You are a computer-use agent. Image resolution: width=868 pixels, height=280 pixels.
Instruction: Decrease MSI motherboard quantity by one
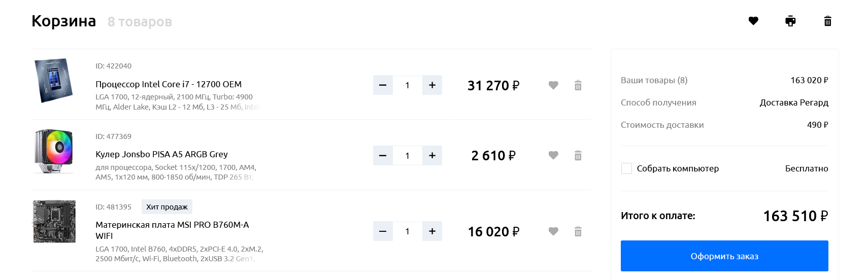(x=383, y=231)
